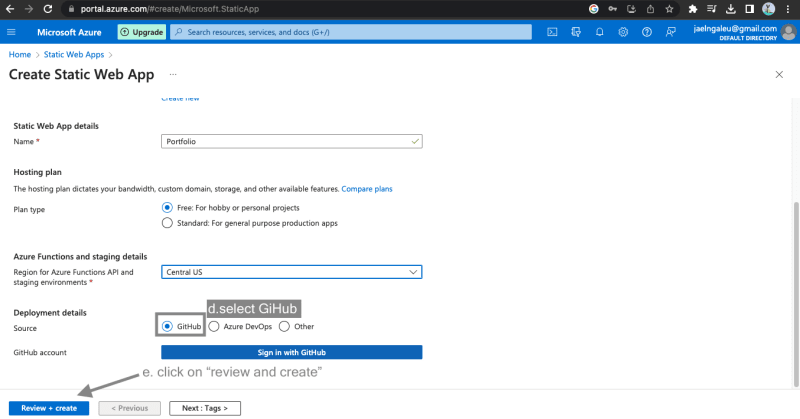Screen dimensions: 800x419
Task: Click the Next : Tags button
Action: [205, 408]
